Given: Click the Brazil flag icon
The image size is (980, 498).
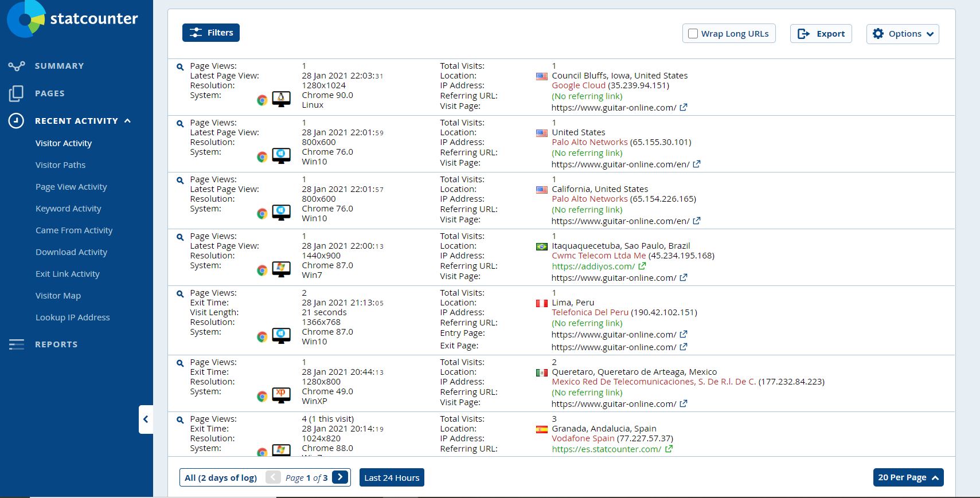Looking at the screenshot, I should click(x=541, y=246).
